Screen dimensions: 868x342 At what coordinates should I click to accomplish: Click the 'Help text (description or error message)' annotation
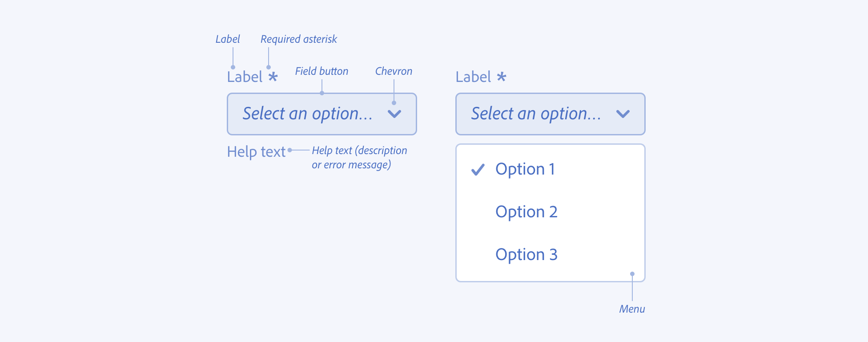(359, 158)
